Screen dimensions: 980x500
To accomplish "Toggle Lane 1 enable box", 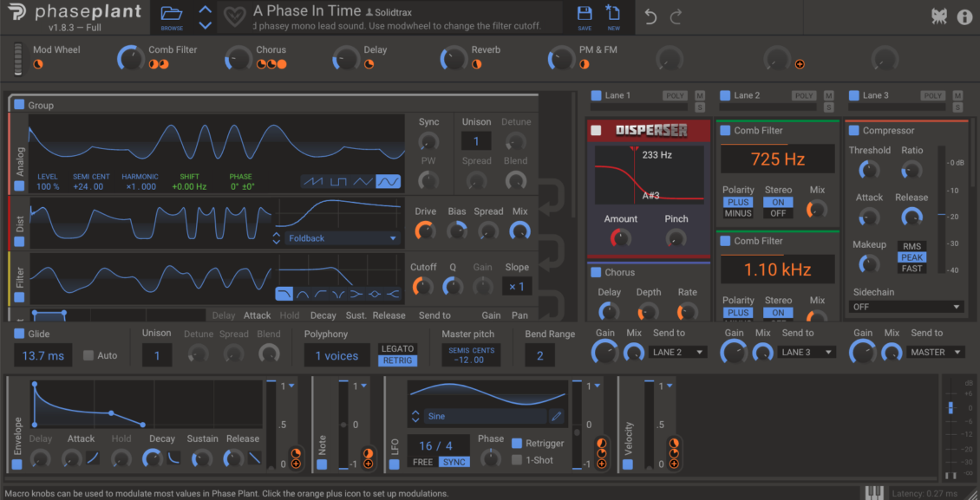I will coord(596,95).
